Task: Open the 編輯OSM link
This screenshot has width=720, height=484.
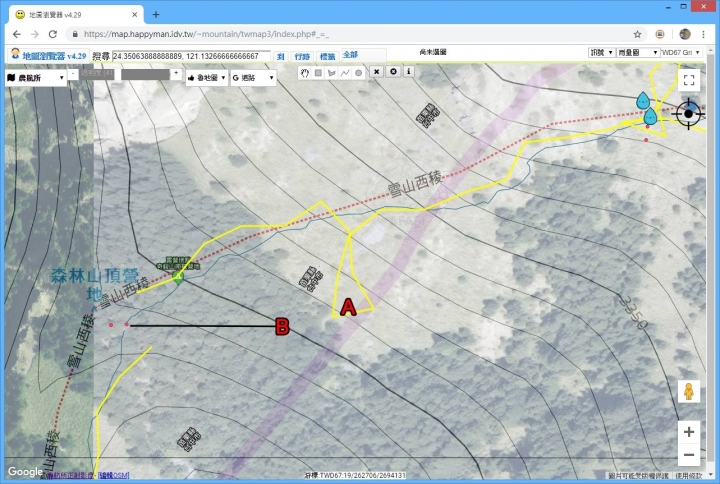Action: pos(113,475)
